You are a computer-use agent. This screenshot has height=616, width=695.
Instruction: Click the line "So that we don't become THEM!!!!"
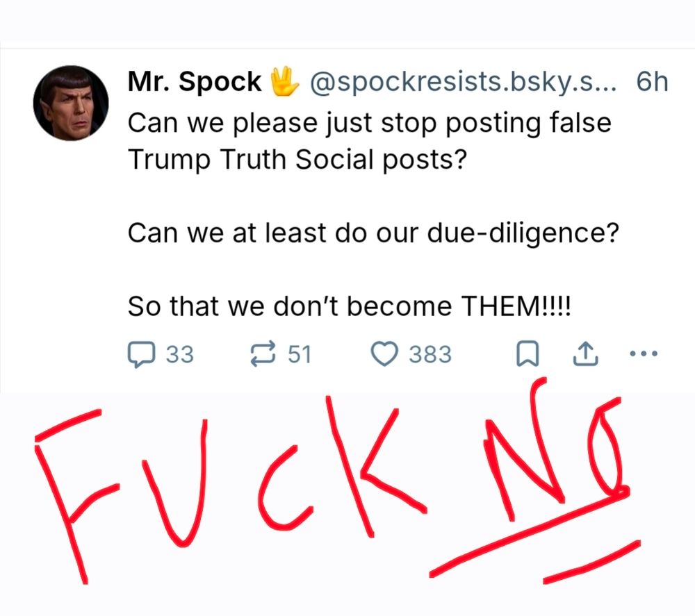(349, 306)
